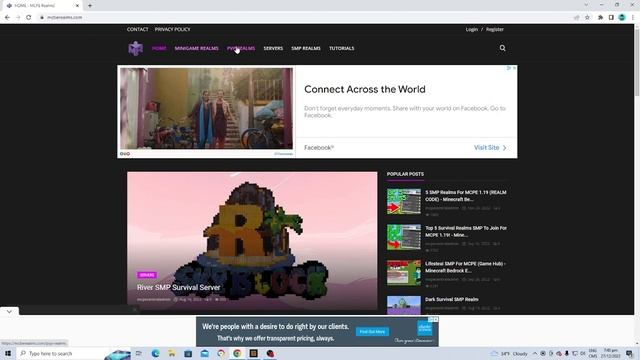Open the PRIVACY POLICY link
This screenshot has height=360, width=640.
(172, 29)
